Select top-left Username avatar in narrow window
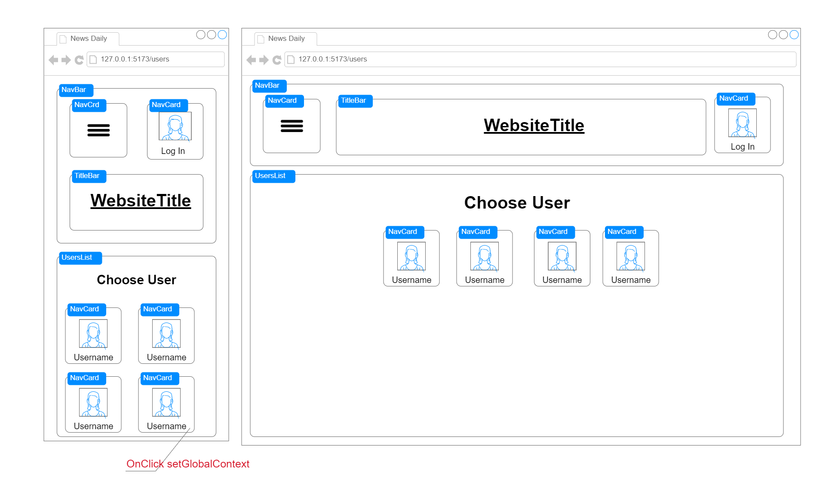Screen dimensions: 838x504 pos(93,334)
